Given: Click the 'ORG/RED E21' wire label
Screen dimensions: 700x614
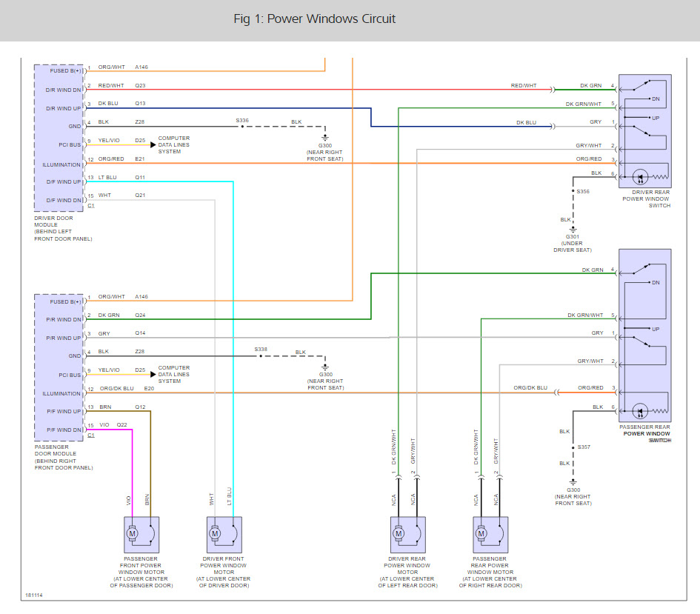Looking at the screenshot, I should 121,158.
